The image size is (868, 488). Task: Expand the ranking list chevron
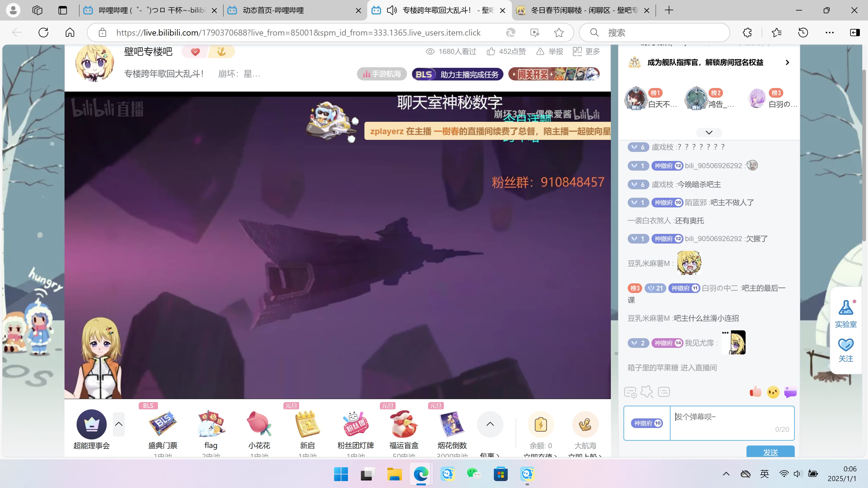tap(709, 132)
